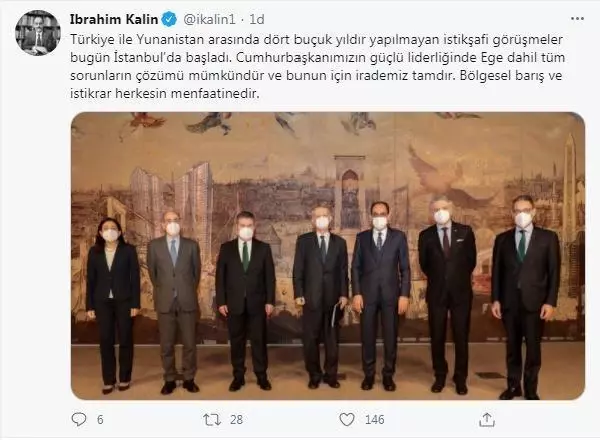Click the retweet count 28

pyautogui.click(x=236, y=420)
